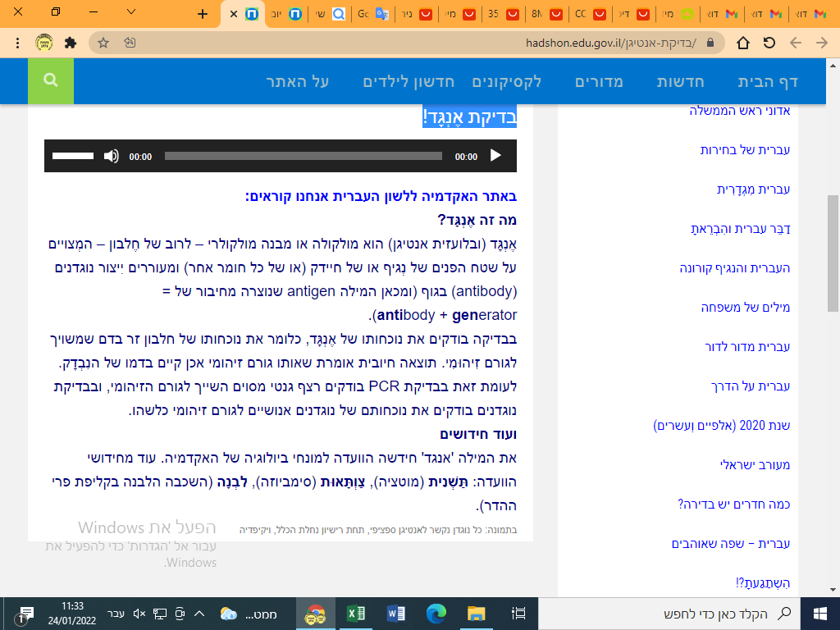Image resolution: width=840 pixels, height=630 pixels.
Task: Close the active hadshon tab
Action: point(234,15)
